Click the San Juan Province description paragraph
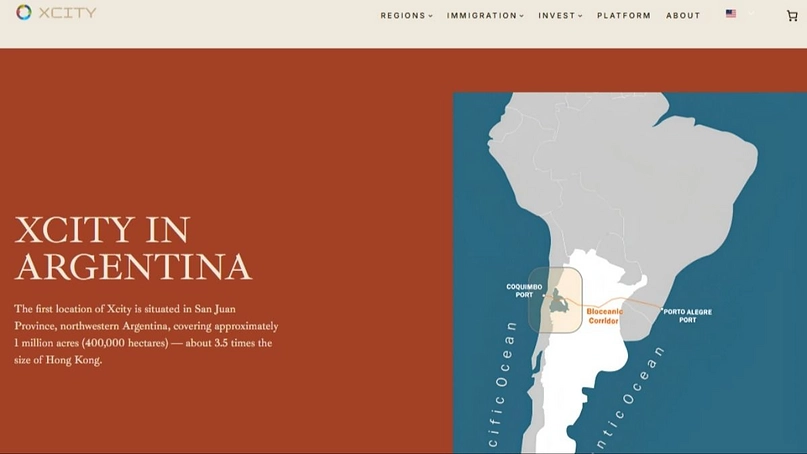 [146, 335]
